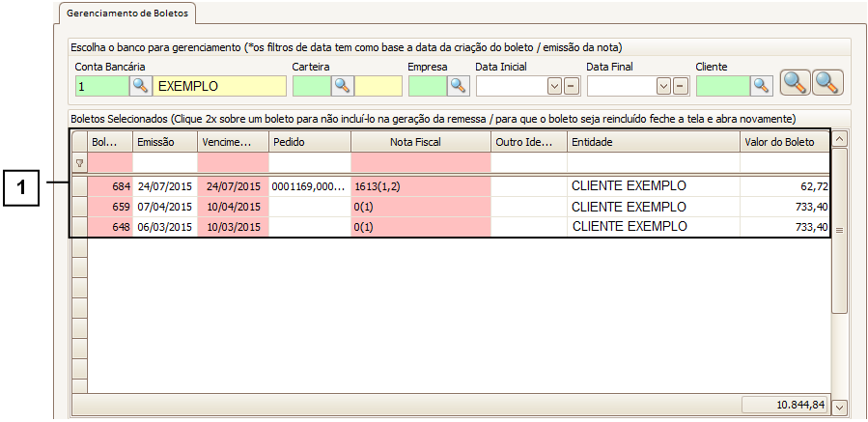Expand the Data Inicial date dropdown
Viewport: 868px width, 422px height.
(554, 86)
